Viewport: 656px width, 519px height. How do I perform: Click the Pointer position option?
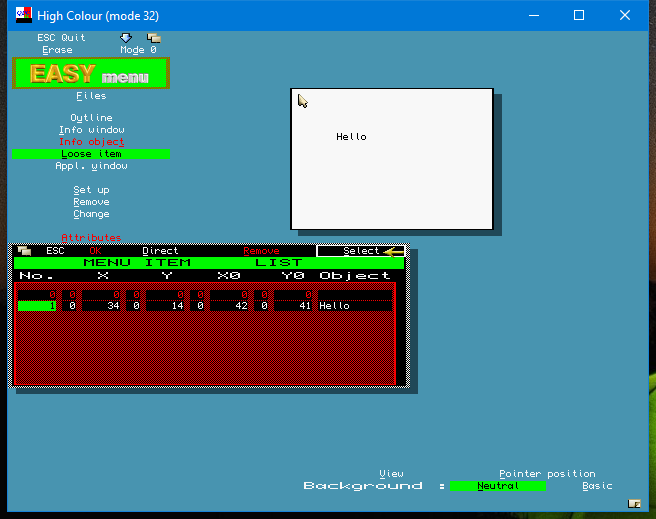[547, 474]
